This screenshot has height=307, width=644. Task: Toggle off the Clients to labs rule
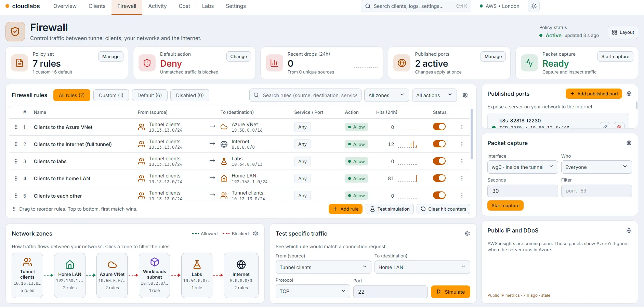(x=439, y=161)
